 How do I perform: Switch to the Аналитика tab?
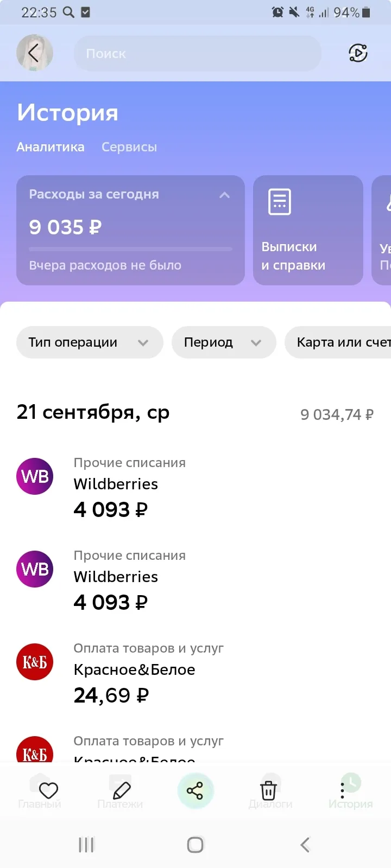[x=51, y=147]
